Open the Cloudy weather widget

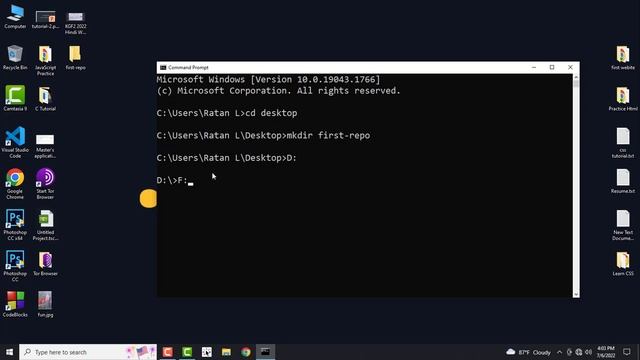[x=529, y=352]
